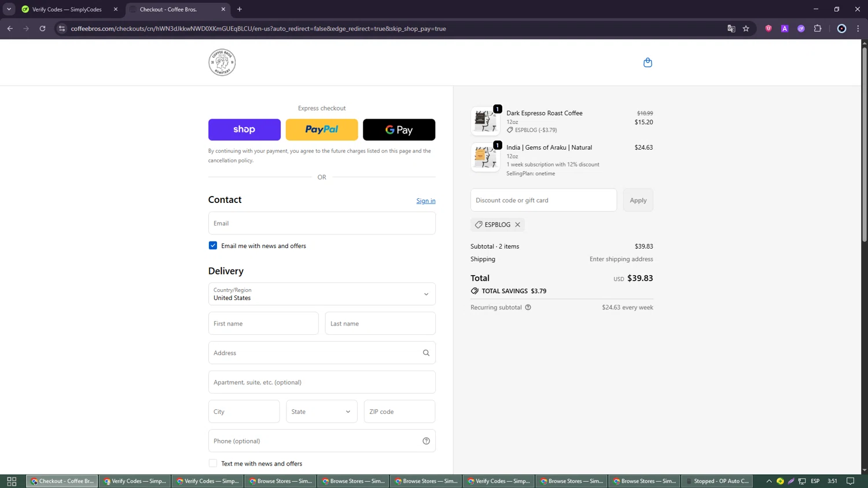Click the Sign in link

tap(426, 201)
